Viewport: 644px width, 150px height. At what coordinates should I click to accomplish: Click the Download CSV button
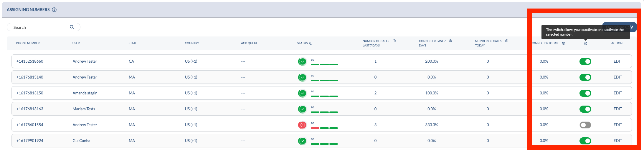pyautogui.click(x=619, y=27)
